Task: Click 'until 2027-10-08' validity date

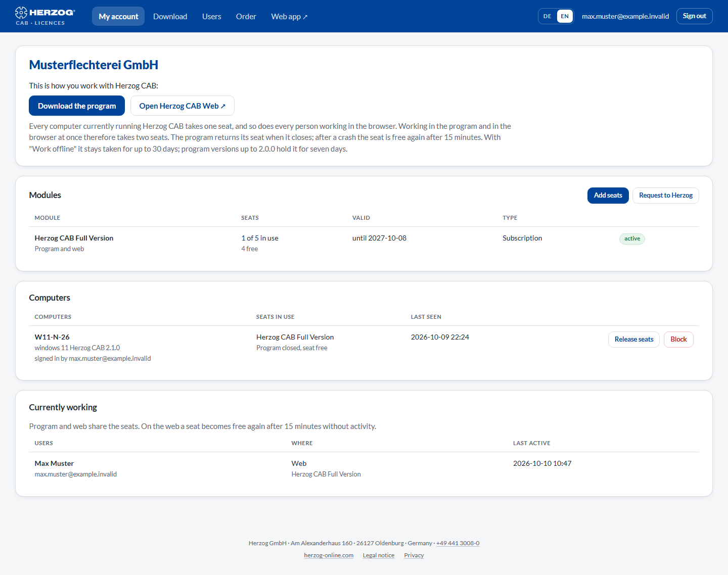Action: tap(379, 238)
